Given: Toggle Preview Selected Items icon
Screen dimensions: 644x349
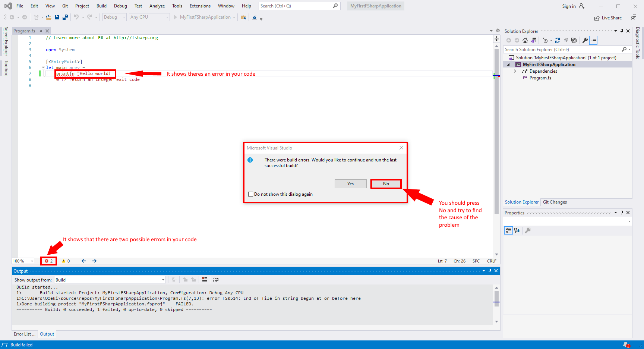Looking at the screenshot, I should coord(594,40).
